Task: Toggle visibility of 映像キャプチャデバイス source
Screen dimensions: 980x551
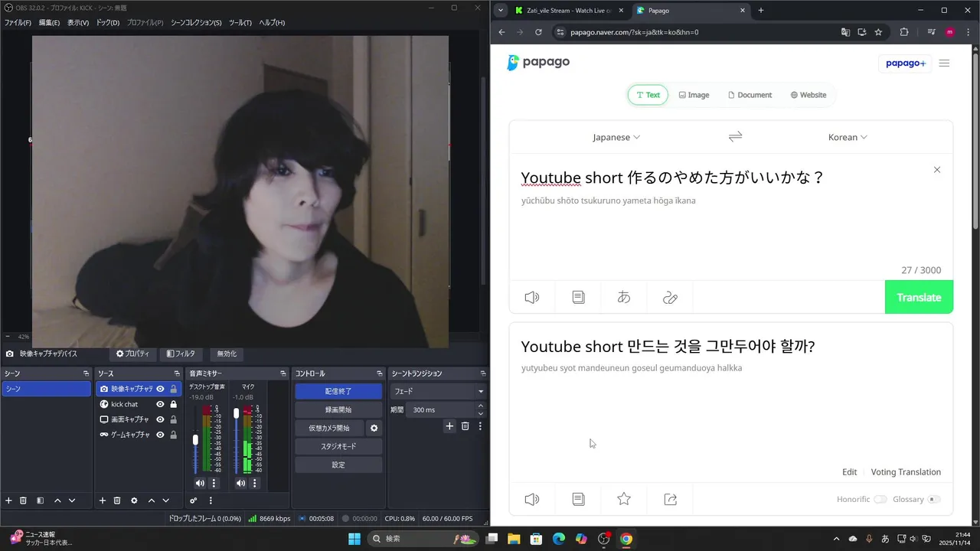Action: coord(161,389)
